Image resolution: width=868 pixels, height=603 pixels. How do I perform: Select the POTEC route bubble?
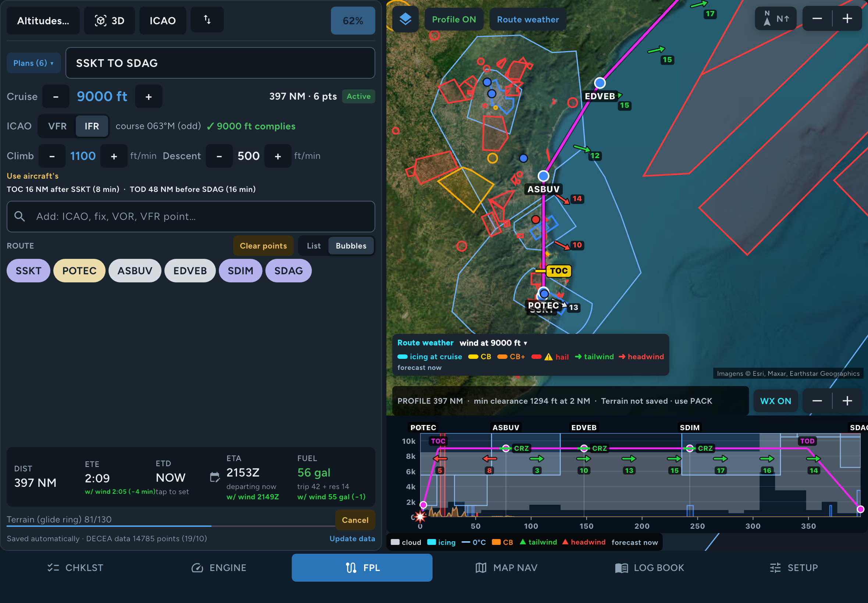(79, 271)
